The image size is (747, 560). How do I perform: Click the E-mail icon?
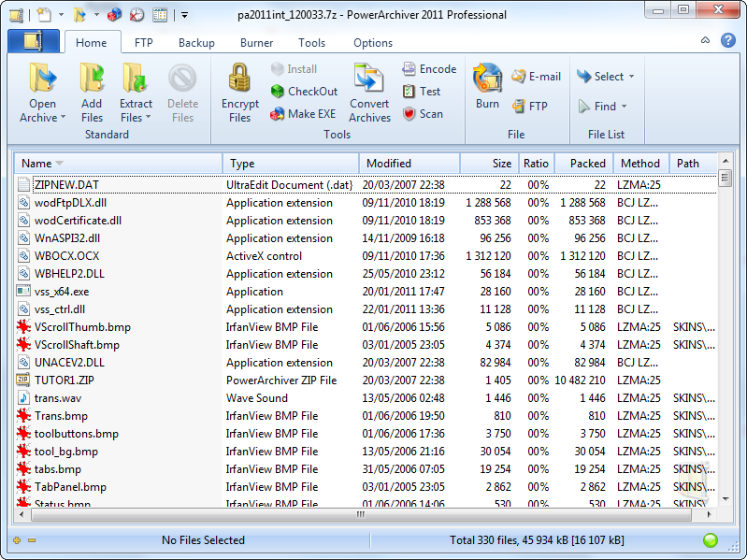[x=518, y=76]
